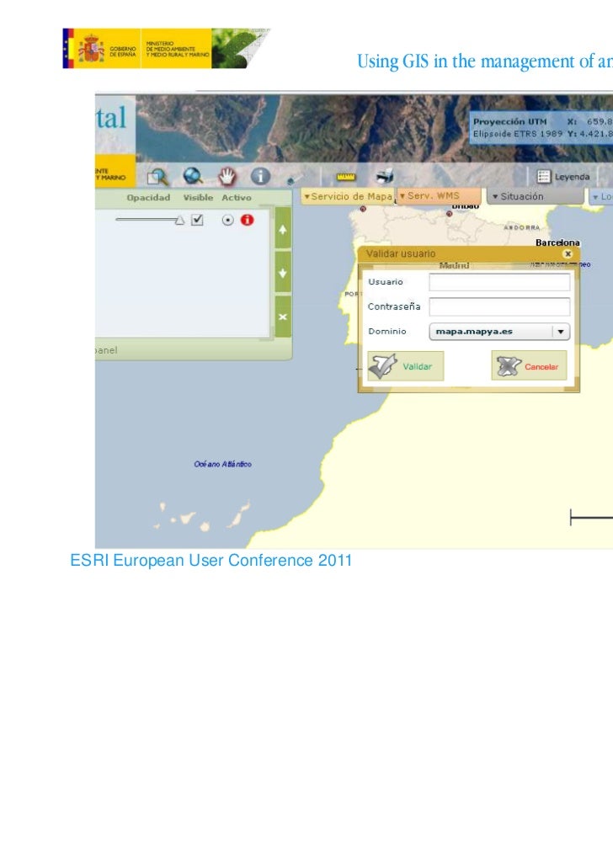Image resolution: width=613 pixels, height=868 pixels.
Task: Move layer up with green arrow
Action: (x=283, y=229)
